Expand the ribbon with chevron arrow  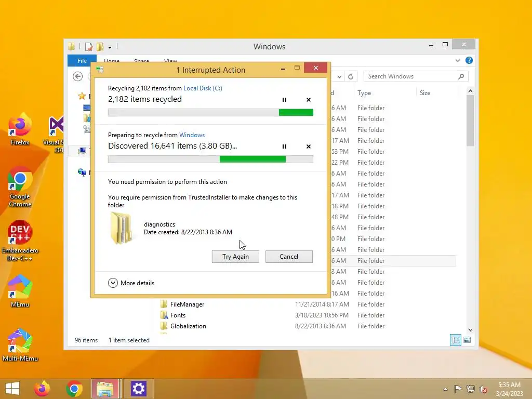pyautogui.click(x=458, y=60)
